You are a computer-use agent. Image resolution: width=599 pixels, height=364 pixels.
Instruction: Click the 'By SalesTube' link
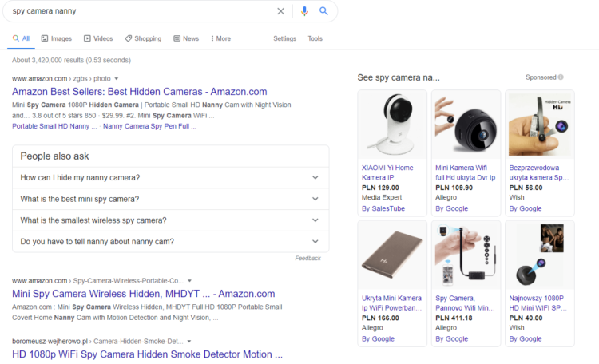pyautogui.click(x=383, y=208)
